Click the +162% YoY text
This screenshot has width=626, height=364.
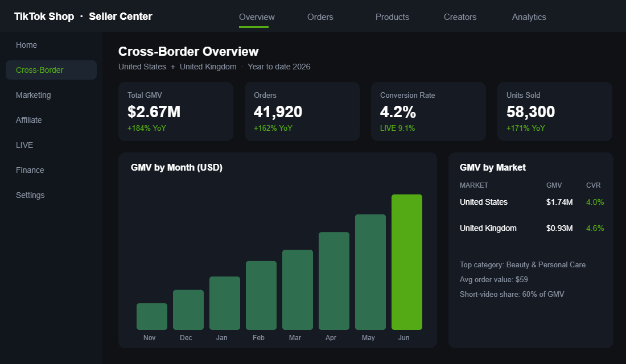[x=273, y=128]
